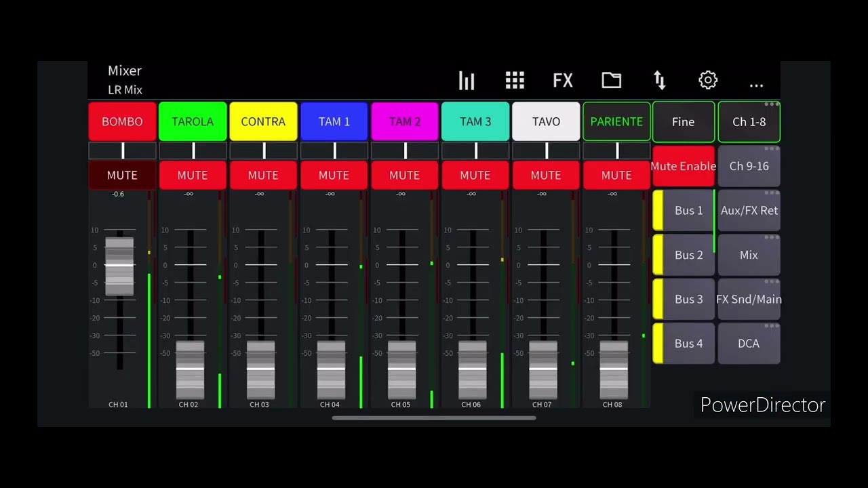
Task: Click the CONTRA CH 03 fader handle
Action: point(260,370)
